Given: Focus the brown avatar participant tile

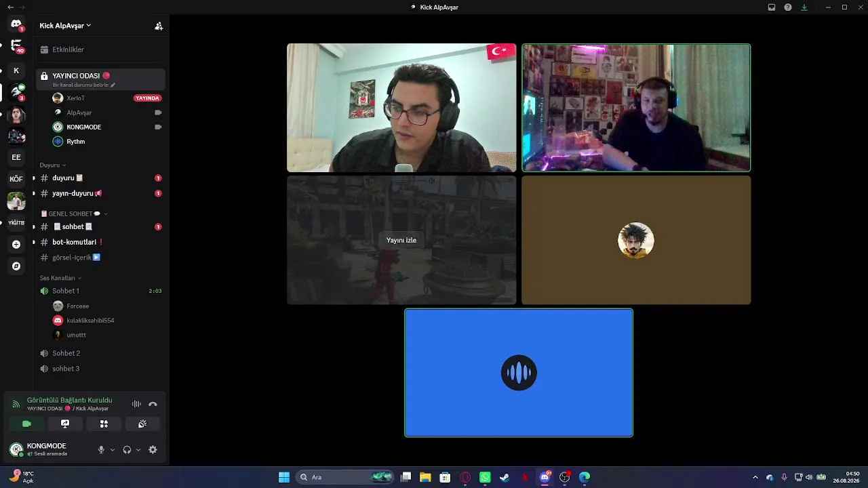Looking at the screenshot, I should tap(636, 240).
